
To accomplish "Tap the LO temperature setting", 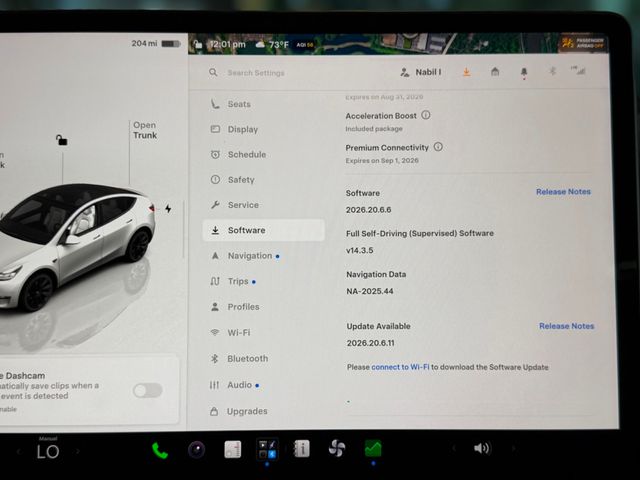I will (48, 452).
